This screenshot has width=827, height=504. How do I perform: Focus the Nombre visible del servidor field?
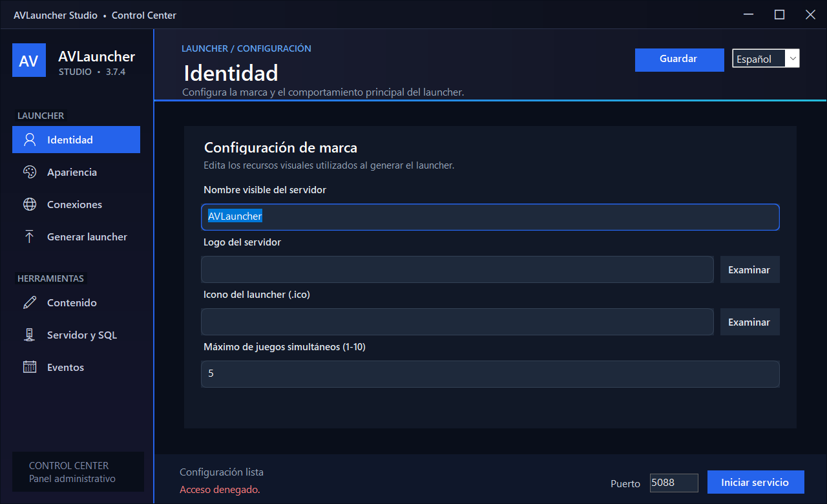490,217
